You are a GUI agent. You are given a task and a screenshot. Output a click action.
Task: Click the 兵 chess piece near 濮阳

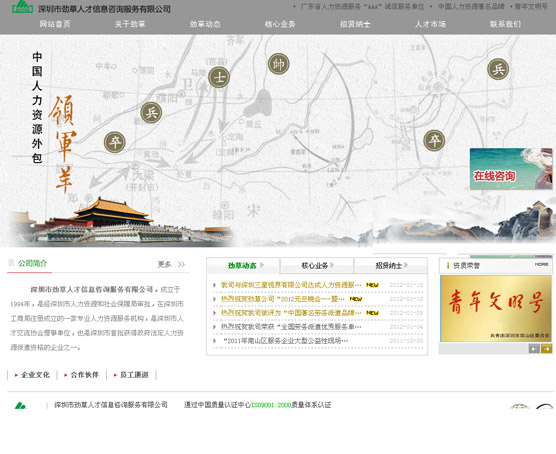[x=151, y=113]
